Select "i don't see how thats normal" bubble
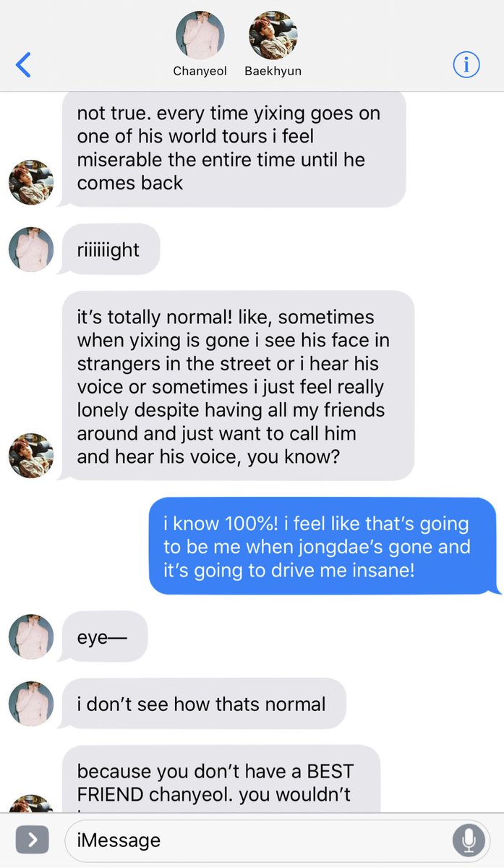504x868 pixels. pos(202,704)
